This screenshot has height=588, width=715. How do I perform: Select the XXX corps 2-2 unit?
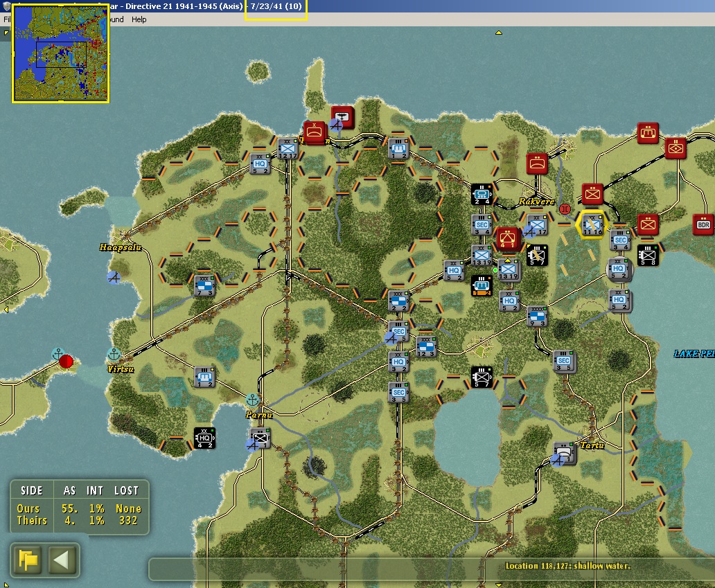[398, 301]
